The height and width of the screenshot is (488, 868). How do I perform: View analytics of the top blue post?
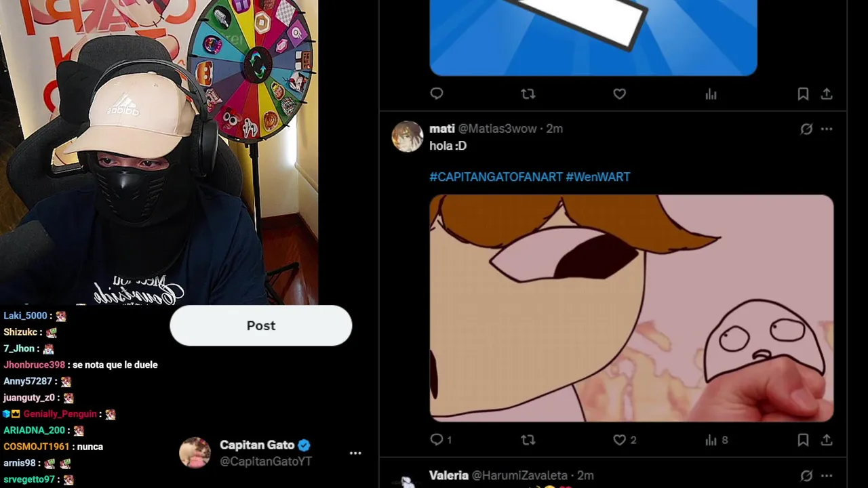coord(711,94)
